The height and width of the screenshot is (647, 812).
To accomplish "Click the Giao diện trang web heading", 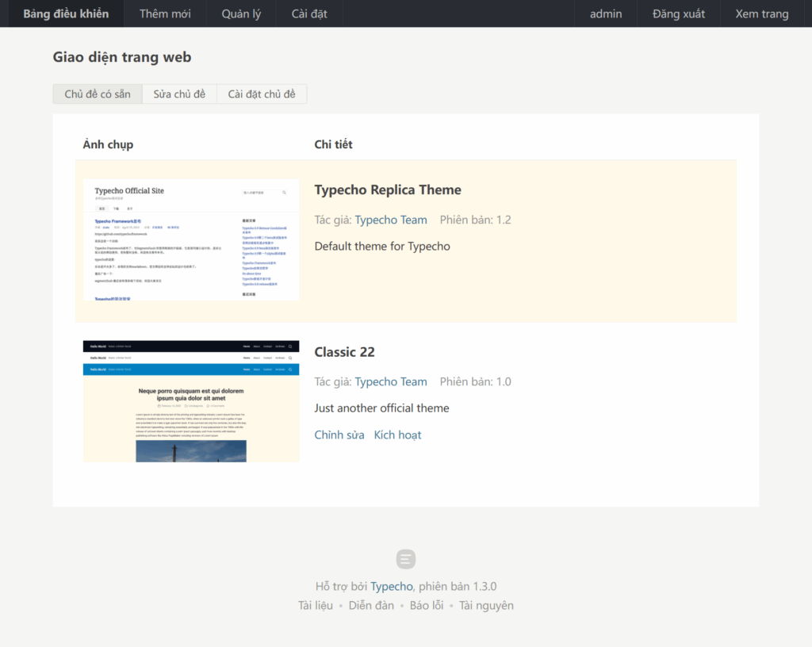I will [122, 57].
